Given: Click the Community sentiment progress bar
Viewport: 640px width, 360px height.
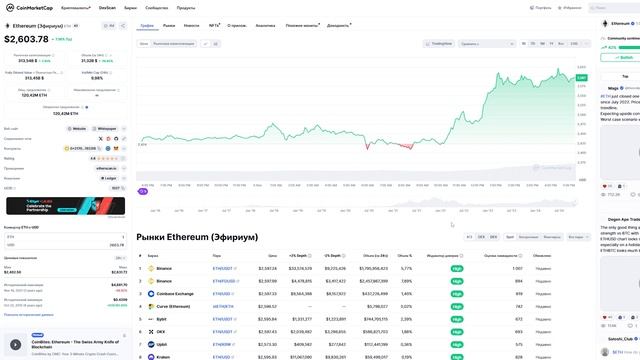Looking at the screenshot, I should pyautogui.click(x=629, y=48).
